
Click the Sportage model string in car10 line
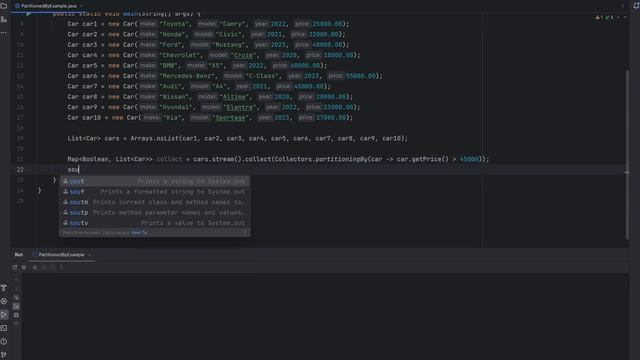231,118
